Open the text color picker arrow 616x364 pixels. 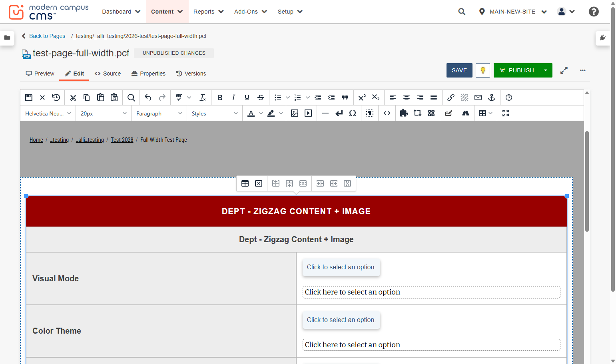[261, 113]
